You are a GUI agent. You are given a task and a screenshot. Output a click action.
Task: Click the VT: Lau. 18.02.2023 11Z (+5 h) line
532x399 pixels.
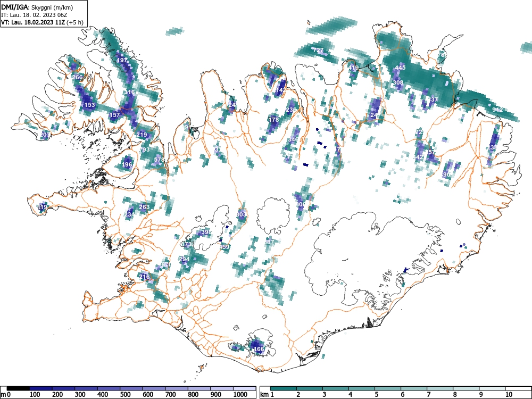[42, 22]
